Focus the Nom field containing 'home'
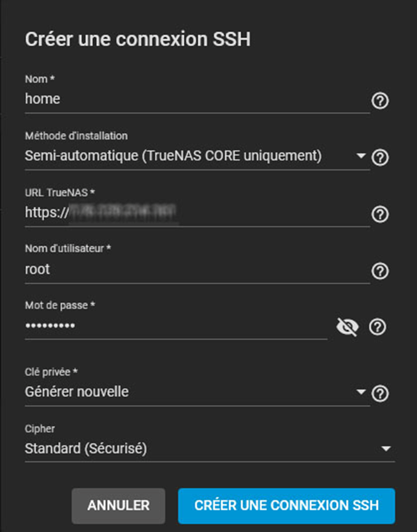 pyautogui.click(x=191, y=99)
